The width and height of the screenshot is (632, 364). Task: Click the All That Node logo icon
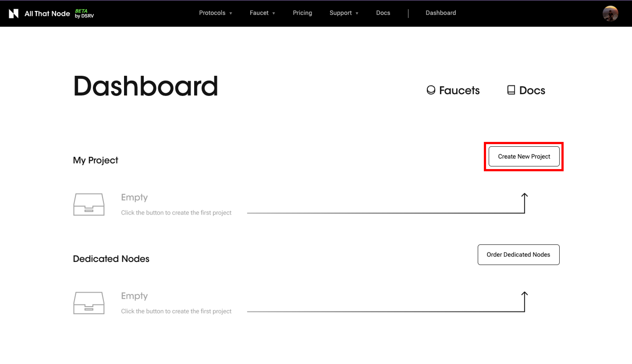(x=14, y=14)
